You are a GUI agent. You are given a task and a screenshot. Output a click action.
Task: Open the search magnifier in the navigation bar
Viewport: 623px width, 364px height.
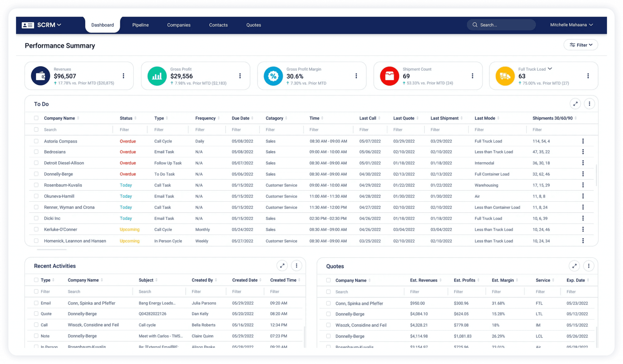(x=475, y=25)
